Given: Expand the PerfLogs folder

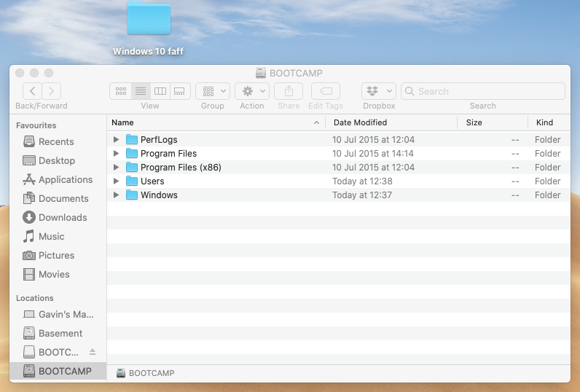Looking at the screenshot, I should (116, 139).
